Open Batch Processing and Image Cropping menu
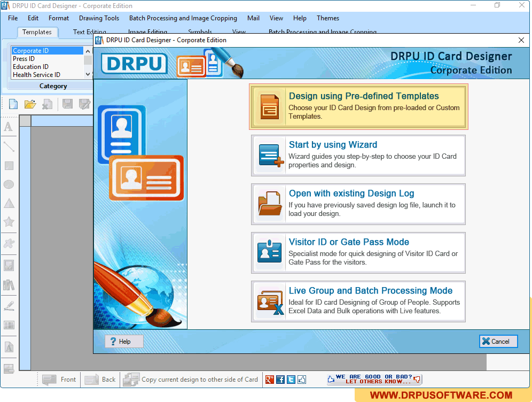The image size is (532, 402). pyautogui.click(x=183, y=18)
